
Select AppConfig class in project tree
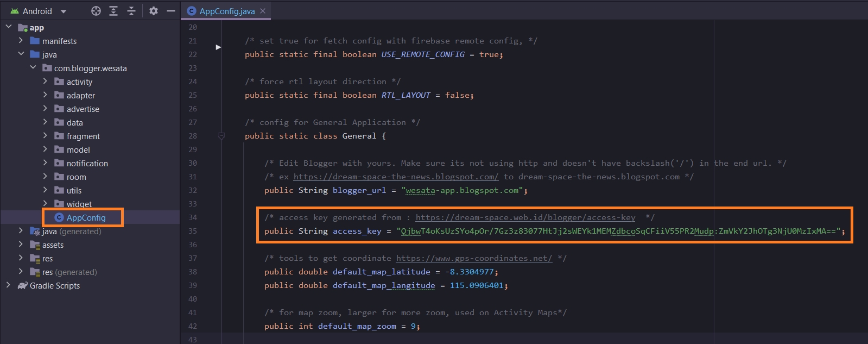[86, 218]
